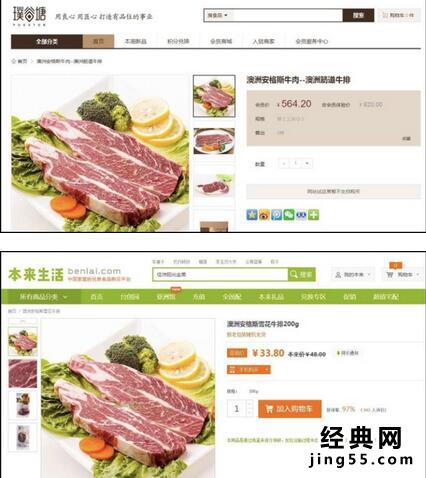Click the green WeChat share icon
Viewport: 426px width, 478px height.
[289, 215]
